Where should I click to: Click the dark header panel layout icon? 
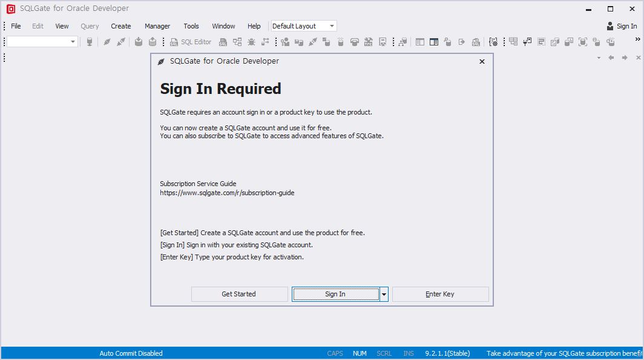click(x=434, y=42)
